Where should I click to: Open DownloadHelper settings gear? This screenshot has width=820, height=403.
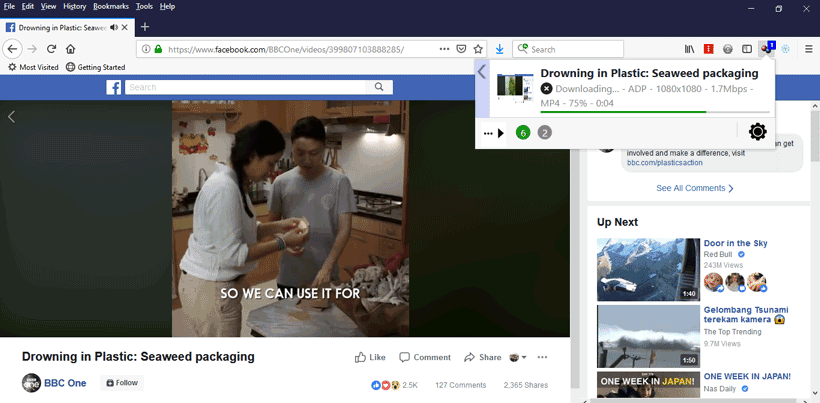(757, 132)
